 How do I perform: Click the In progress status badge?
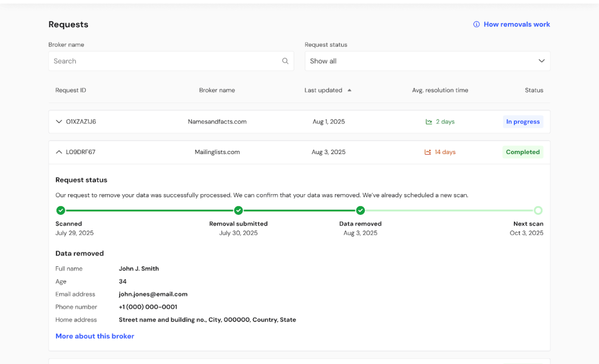tap(523, 122)
